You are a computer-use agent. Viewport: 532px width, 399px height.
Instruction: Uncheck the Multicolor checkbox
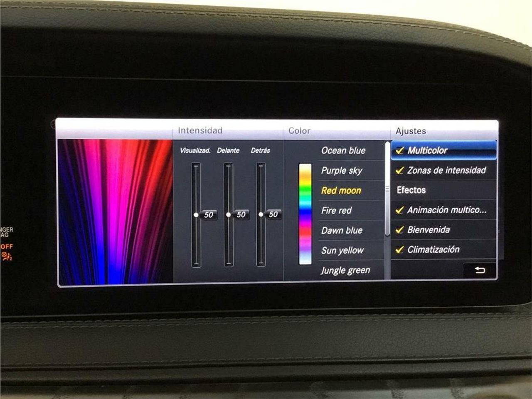pos(400,150)
